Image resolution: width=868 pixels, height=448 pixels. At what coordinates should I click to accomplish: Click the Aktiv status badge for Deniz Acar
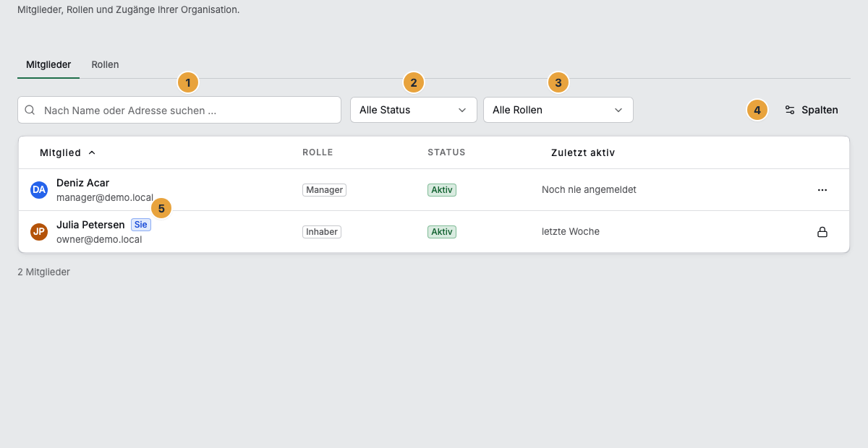pos(442,190)
